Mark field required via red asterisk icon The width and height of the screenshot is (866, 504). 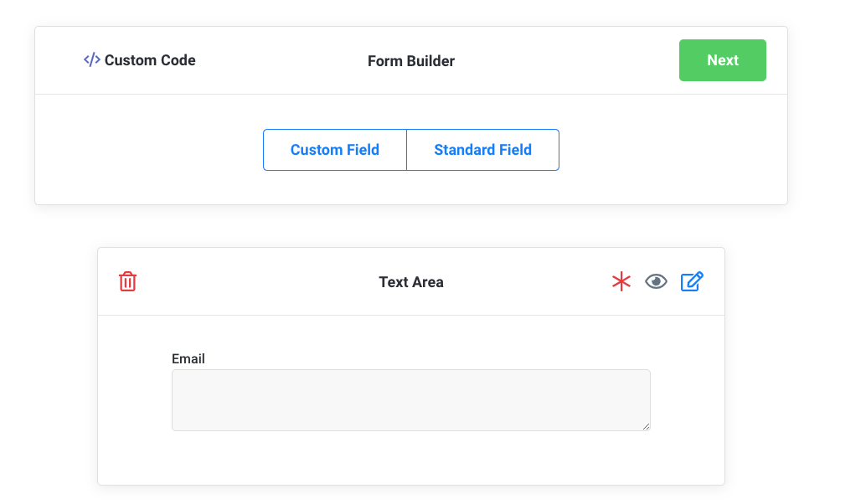pos(621,281)
